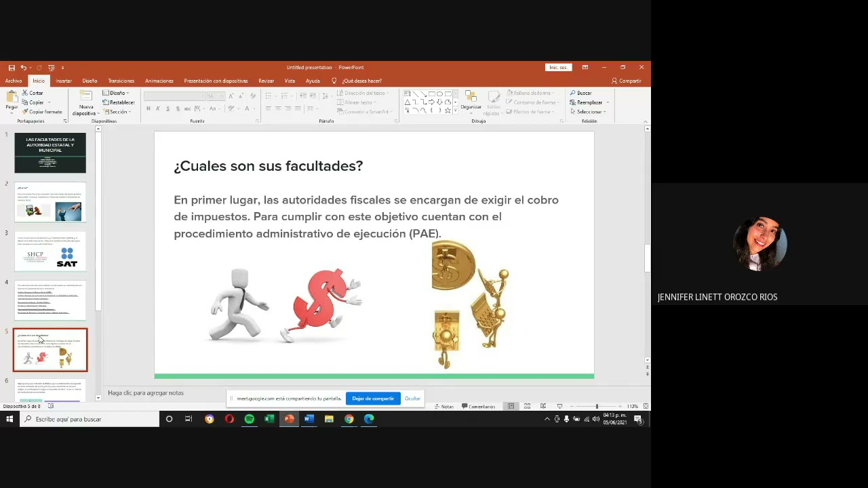
Task: Toggle Comentarios pane in status bar
Action: point(479,407)
